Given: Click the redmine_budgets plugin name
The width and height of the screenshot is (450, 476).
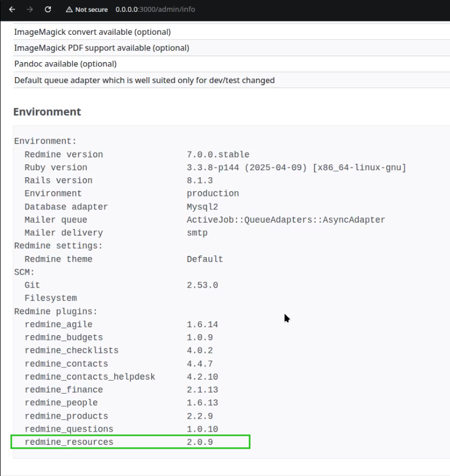Looking at the screenshot, I should pos(64,337).
